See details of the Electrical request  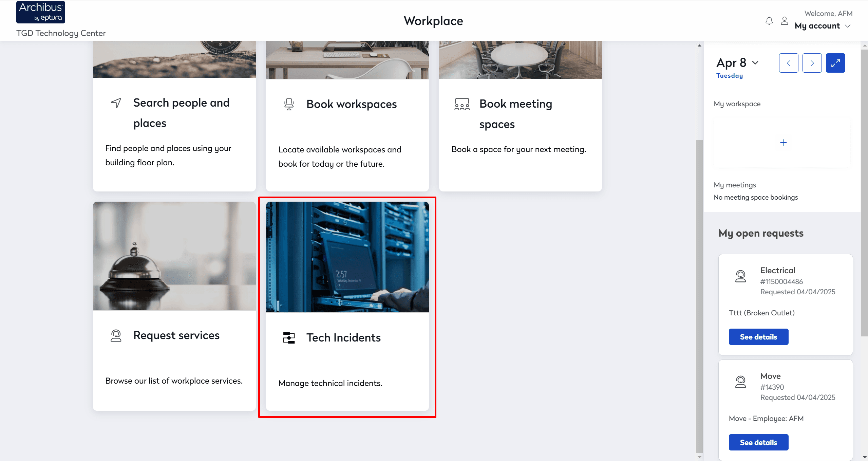(758, 337)
